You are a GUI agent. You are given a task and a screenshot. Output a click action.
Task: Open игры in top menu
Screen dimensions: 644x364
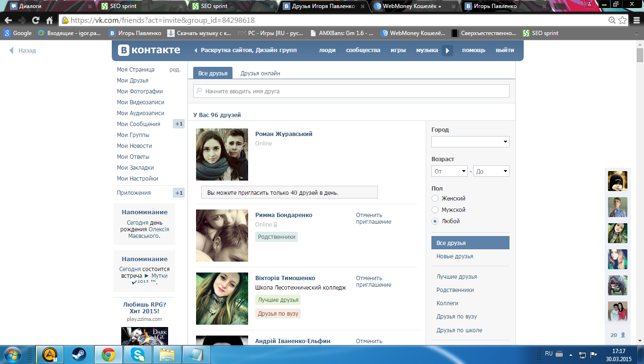[x=398, y=50]
